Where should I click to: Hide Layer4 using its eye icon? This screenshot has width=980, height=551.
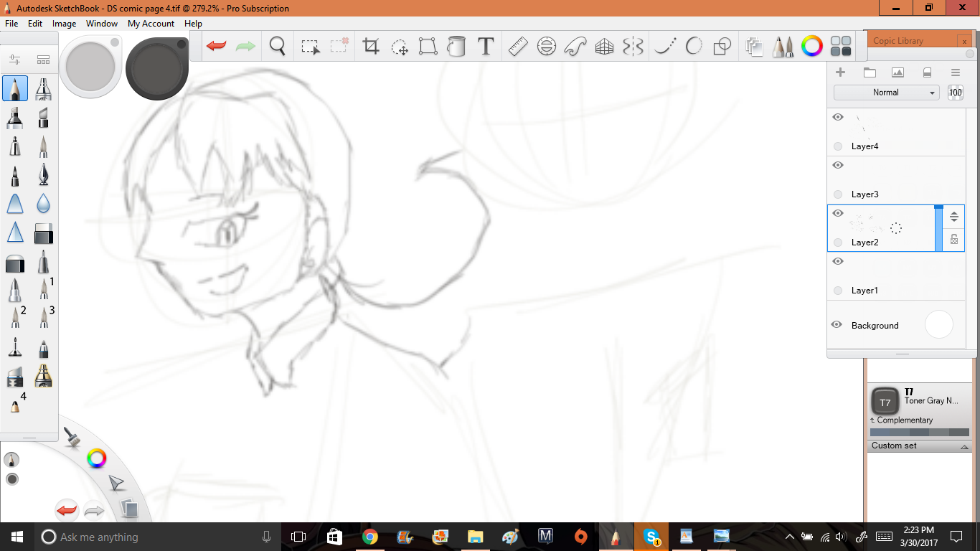[837, 117]
